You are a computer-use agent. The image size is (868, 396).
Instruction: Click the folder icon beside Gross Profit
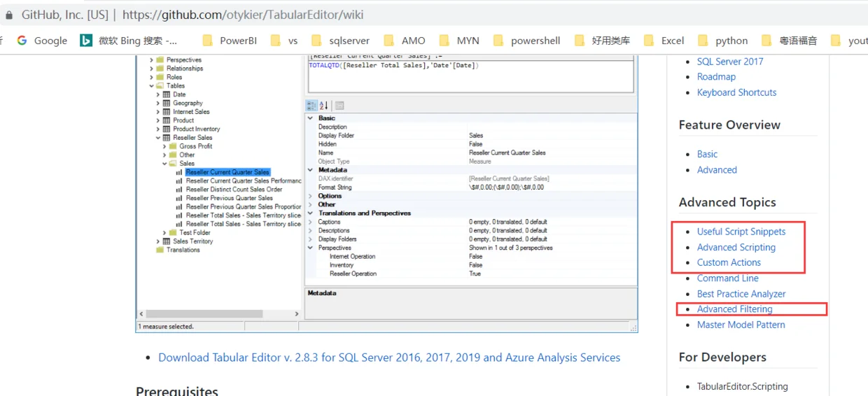point(173,146)
